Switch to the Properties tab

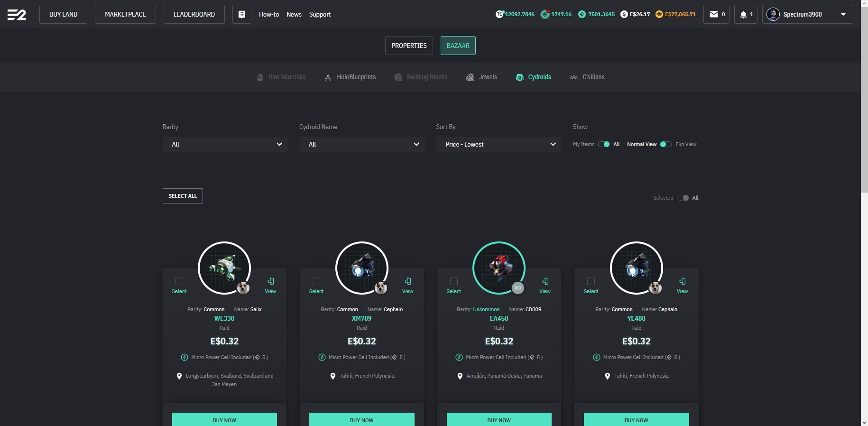409,46
